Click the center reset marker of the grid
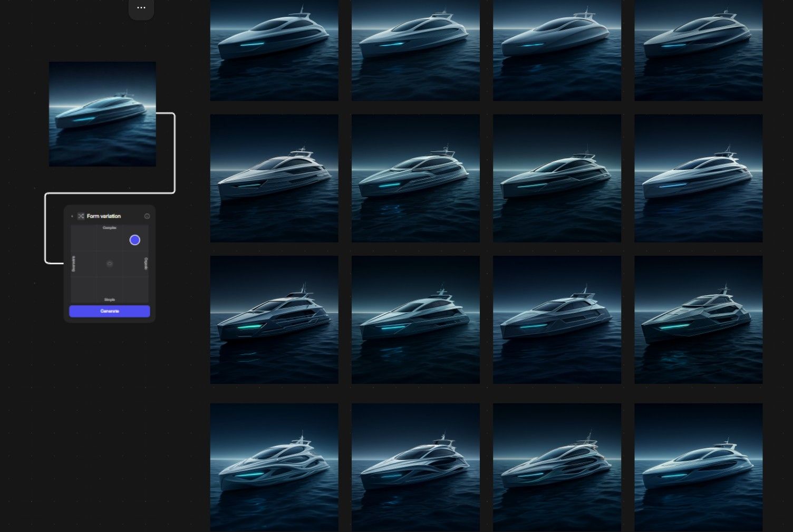The image size is (793, 532). coord(110,264)
